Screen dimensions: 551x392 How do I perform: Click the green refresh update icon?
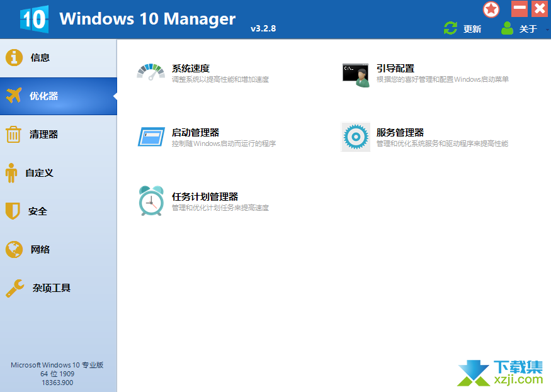(x=450, y=28)
